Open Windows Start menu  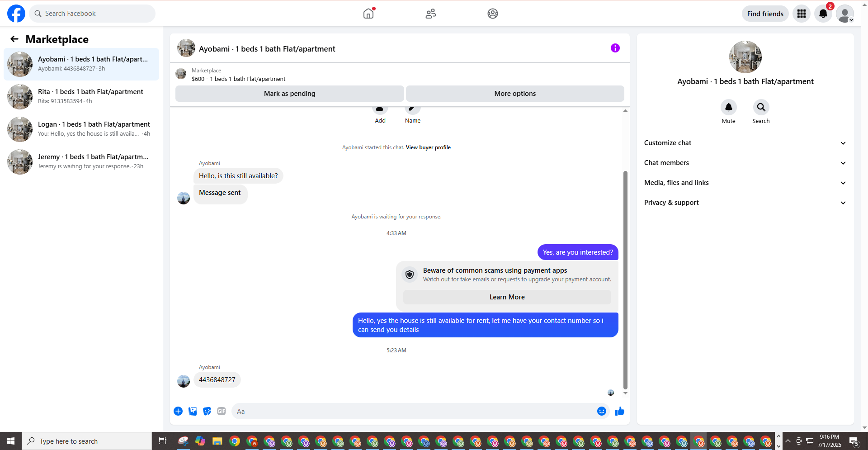11,441
